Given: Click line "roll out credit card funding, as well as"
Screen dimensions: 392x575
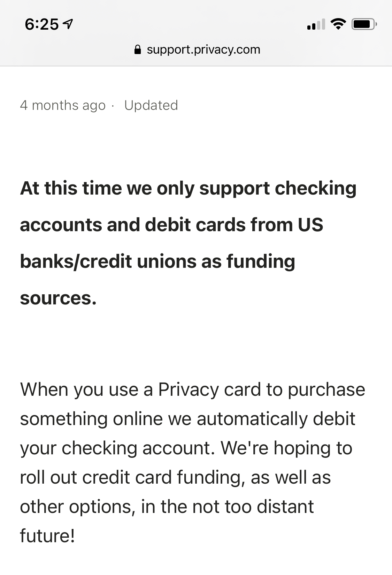Looking at the screenshot, I should pyautogui.click(x=175, y=477).
